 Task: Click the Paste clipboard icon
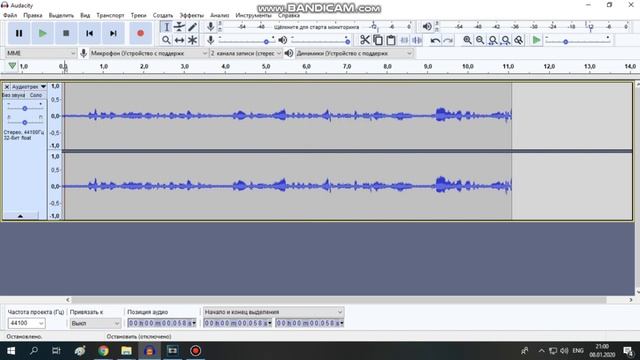tap(391, 40)
